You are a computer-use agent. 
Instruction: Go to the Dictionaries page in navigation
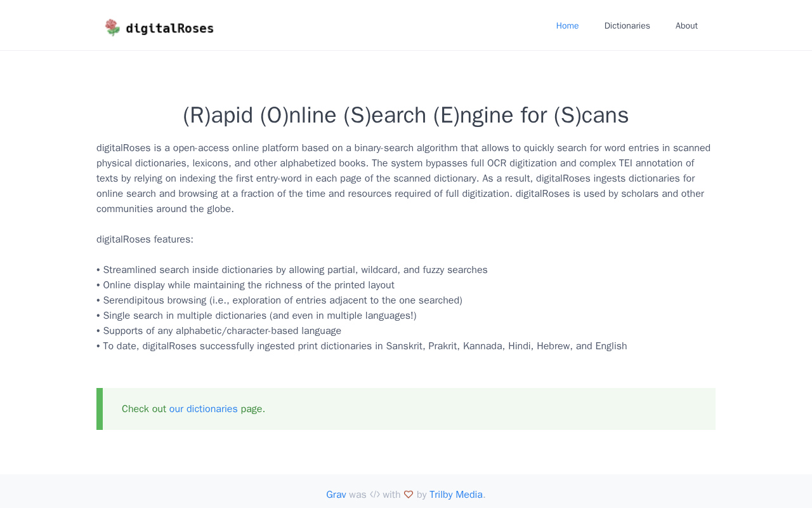tap(627, 25)
